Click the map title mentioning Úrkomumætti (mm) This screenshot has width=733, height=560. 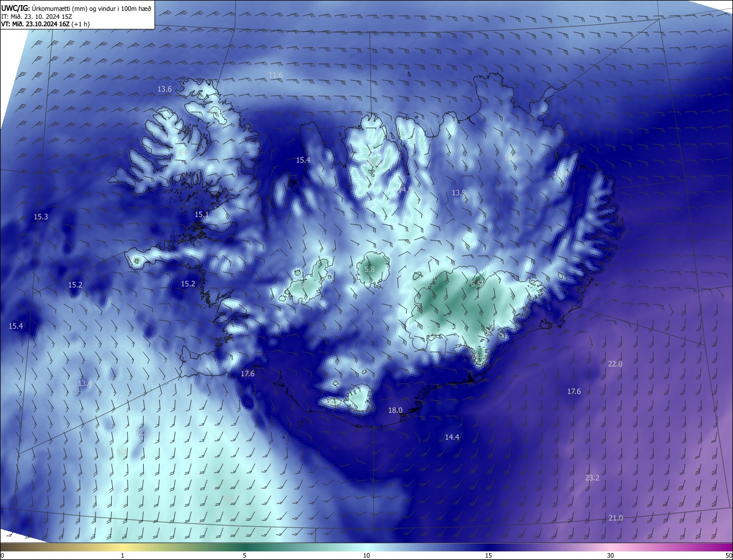point(76,8)
